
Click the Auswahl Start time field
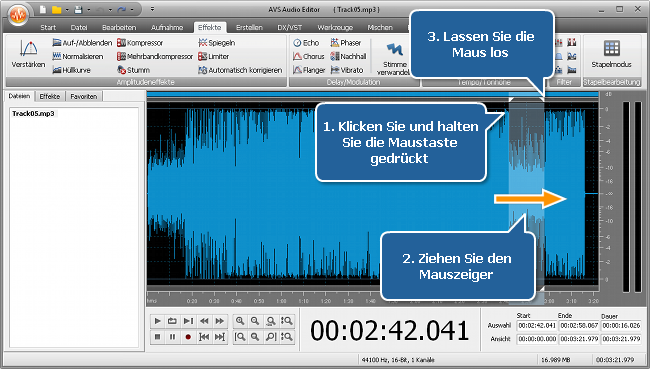[537, 325]
